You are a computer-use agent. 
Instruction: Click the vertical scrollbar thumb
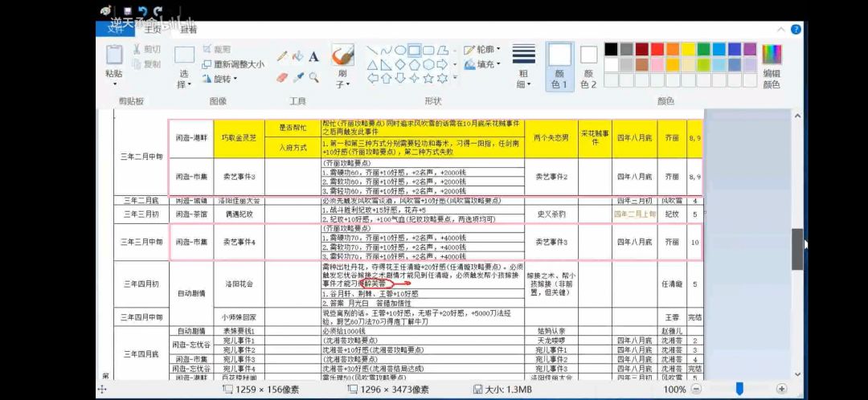click(797, 249)
